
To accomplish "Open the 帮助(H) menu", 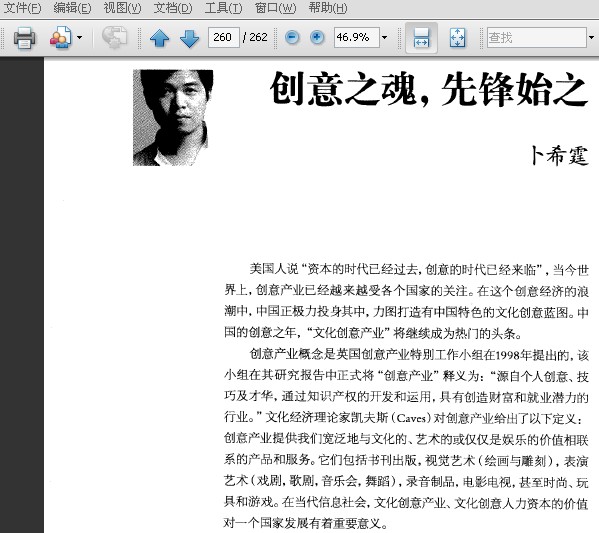I will point(328,8).
